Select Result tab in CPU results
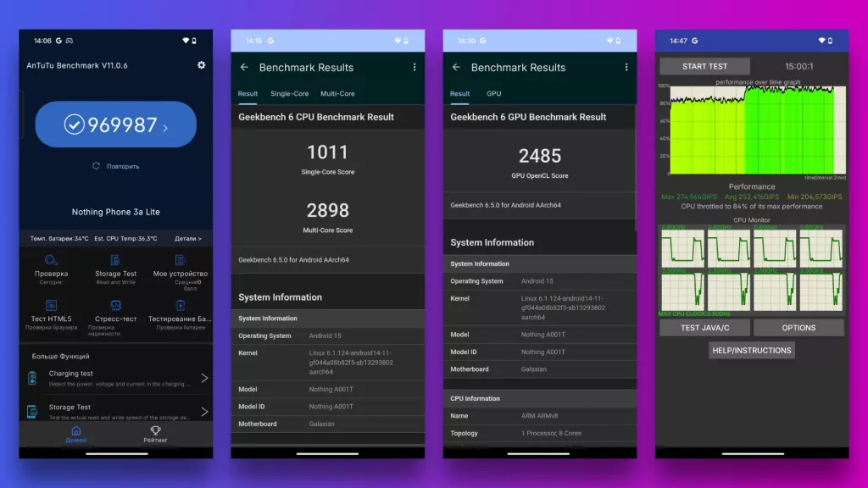 pyautogui.click(x=248, y=93)
